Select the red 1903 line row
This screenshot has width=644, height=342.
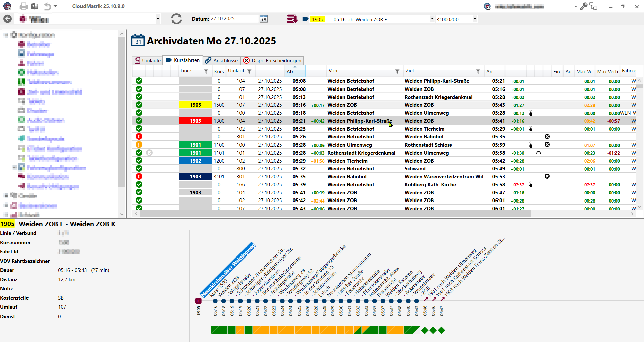pos(195,121)
